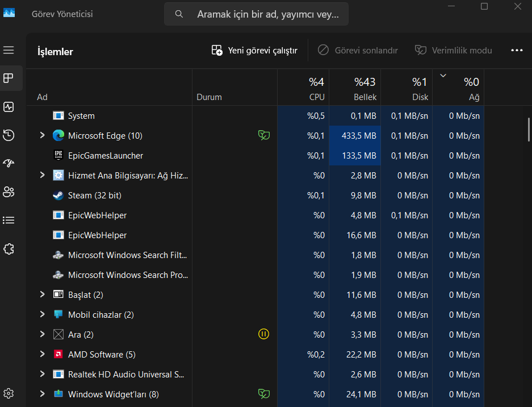Open Task Manager settings gear
The image size is (532, 407).
[x=9, y=393]
